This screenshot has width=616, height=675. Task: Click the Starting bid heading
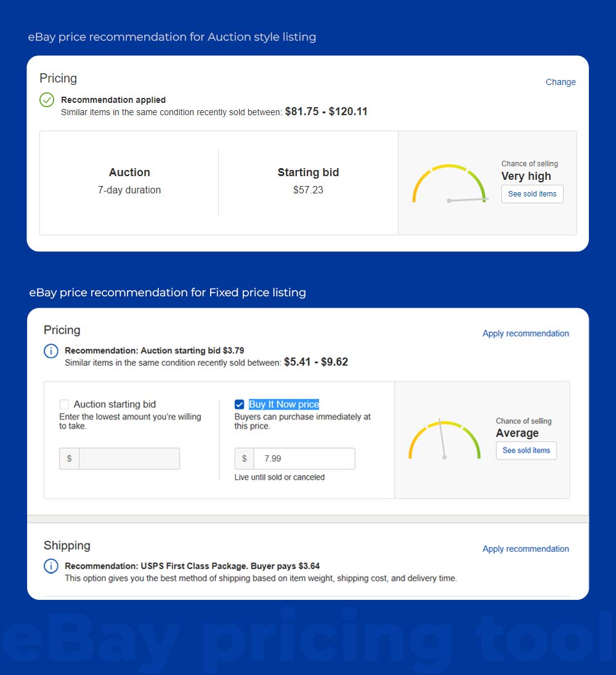click(308, 172)
